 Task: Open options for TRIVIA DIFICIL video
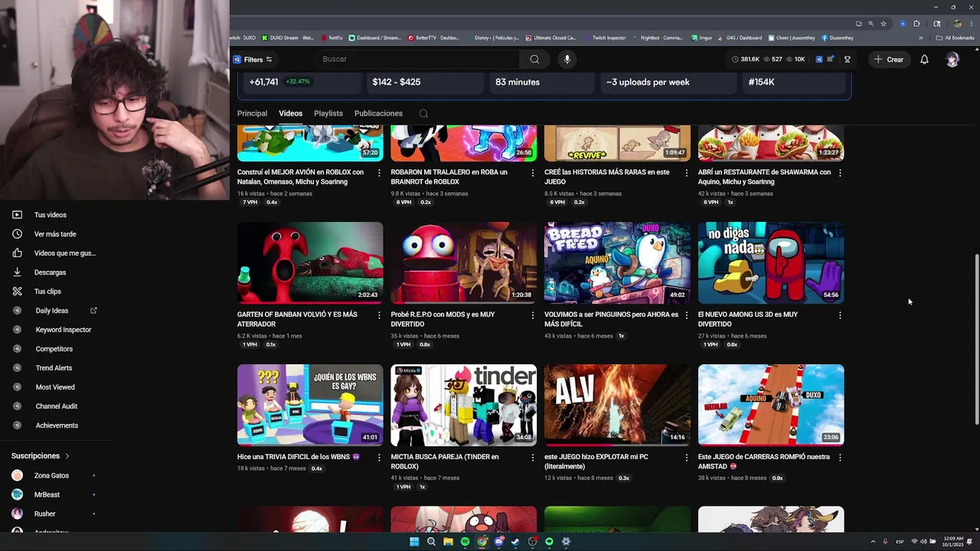click(379, 457)
